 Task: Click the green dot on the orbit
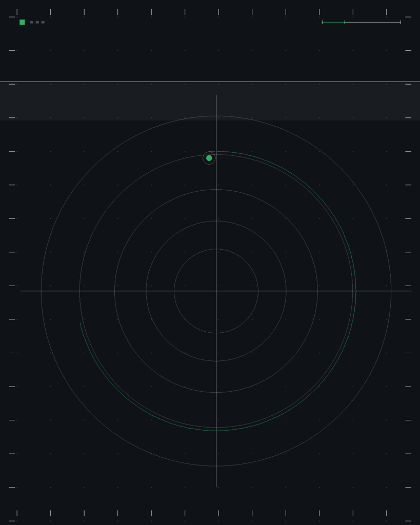[x=209, y=158]
